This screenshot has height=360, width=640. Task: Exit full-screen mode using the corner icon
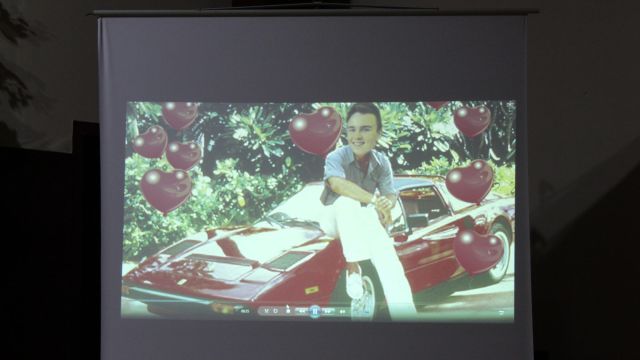pyautogui.click(x=501, y=313)
